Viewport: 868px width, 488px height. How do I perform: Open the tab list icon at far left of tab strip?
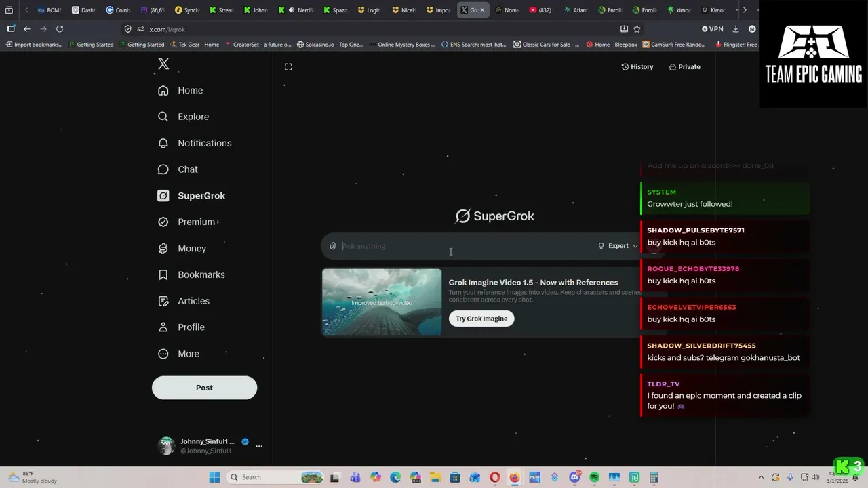[9, 10]
